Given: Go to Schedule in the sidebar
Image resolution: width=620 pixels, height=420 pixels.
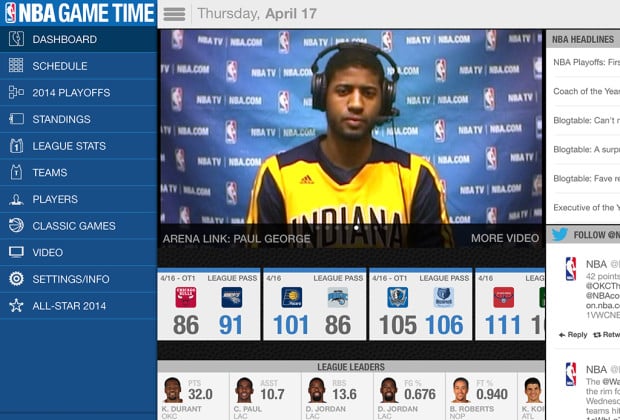Looking at the screenshot, I should (78, 66).
